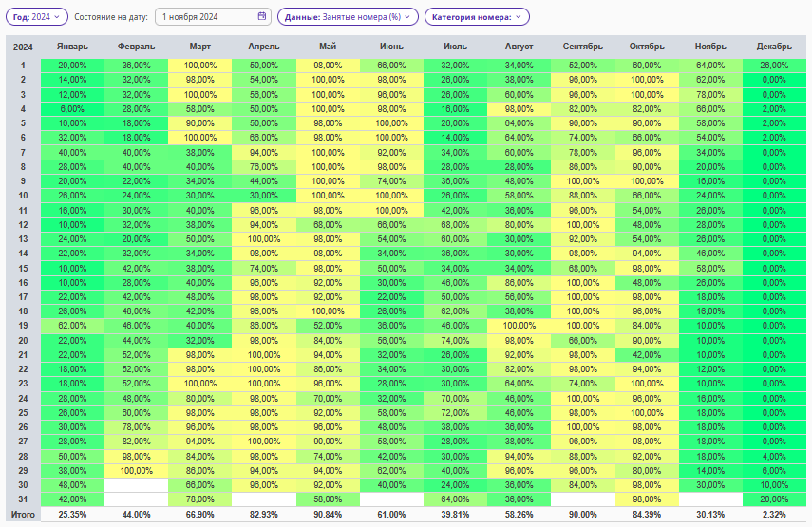Click the 90,84% total under Май
Viewport: 812px width, 527px height.
click(x=328, y=514)
